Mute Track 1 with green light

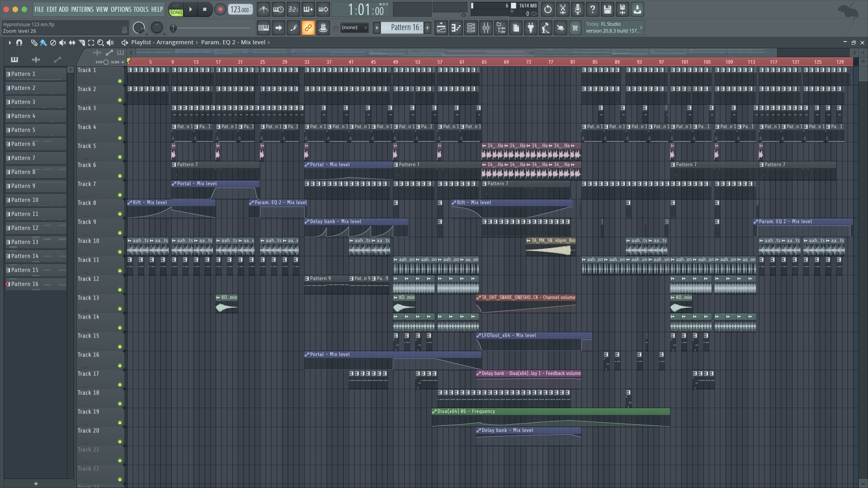(x=120, y=81)
